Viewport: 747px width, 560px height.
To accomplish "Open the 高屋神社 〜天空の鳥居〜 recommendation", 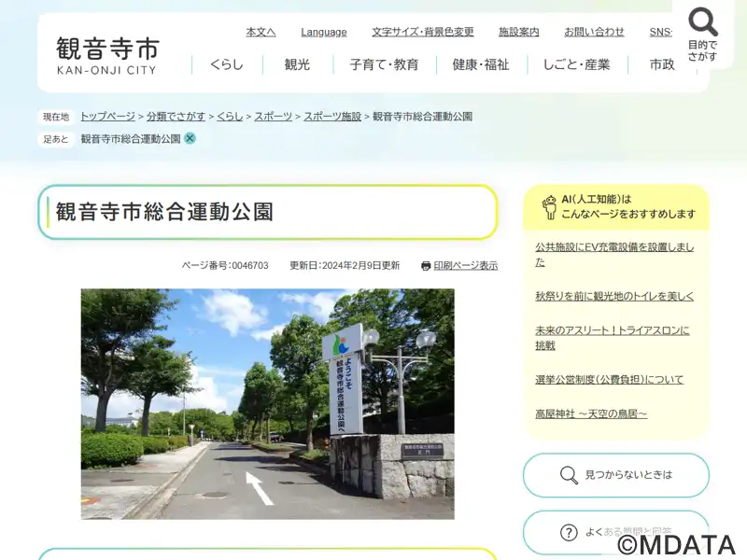I will 590,413.
